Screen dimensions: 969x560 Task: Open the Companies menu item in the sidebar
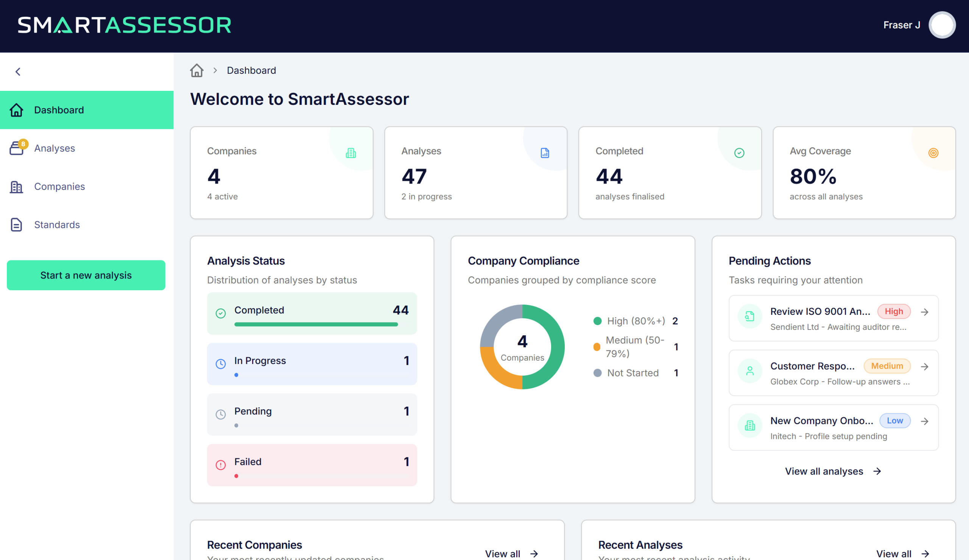tap(59, 187)
